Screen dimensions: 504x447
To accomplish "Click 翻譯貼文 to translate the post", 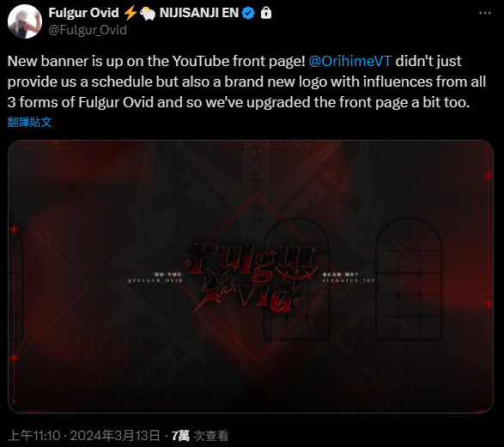I will click(x=29, y=122).
